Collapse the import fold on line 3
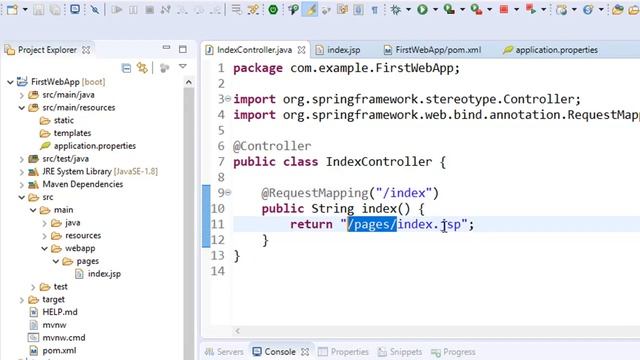This screenshot has width=640, height=360. (x=228, y=99)
